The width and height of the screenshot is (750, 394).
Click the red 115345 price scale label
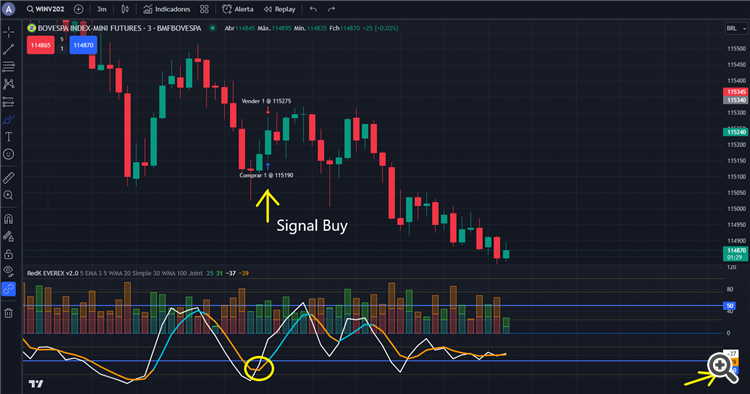[736, 92]
